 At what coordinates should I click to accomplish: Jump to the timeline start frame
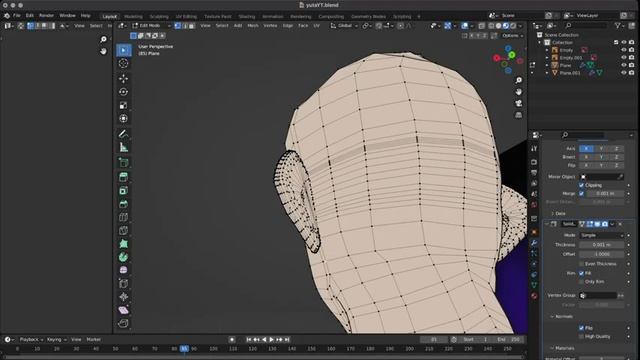[x=249, y=340]
